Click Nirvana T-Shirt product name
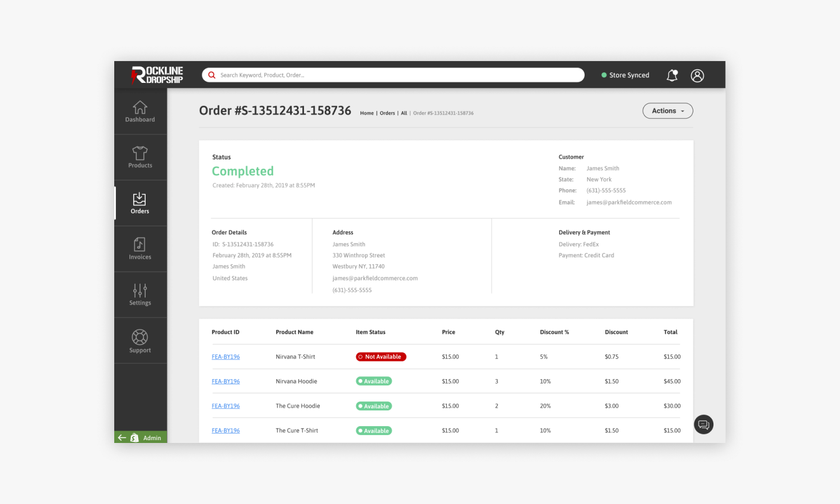 click(295, 357)
